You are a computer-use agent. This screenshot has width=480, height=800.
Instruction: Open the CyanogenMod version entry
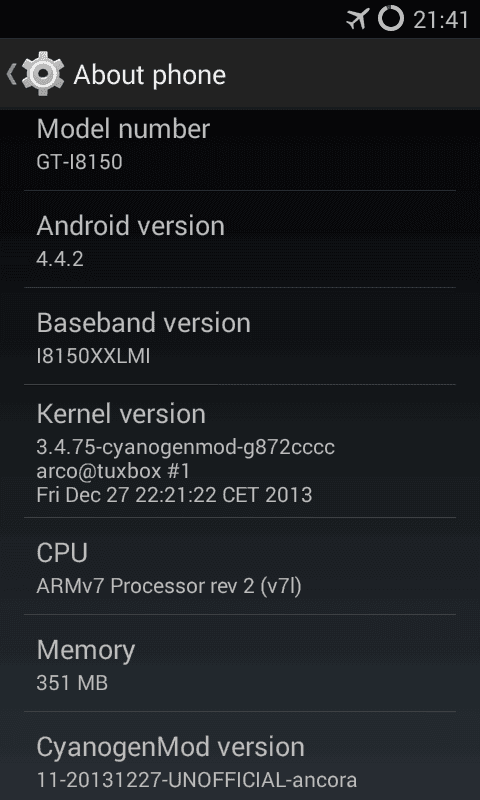coord(240,756)
